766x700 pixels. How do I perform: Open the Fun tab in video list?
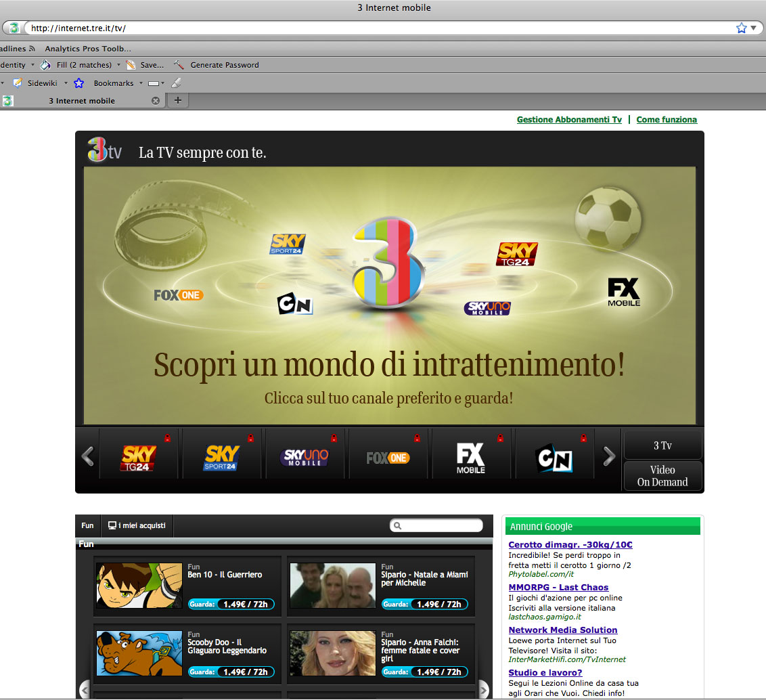pyautogui.click(x=87, y=525)
